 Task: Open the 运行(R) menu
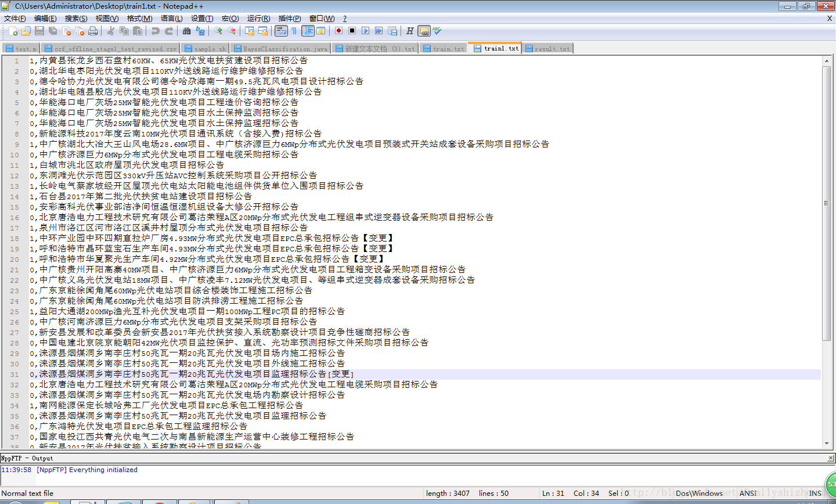(x=258, y=19)
